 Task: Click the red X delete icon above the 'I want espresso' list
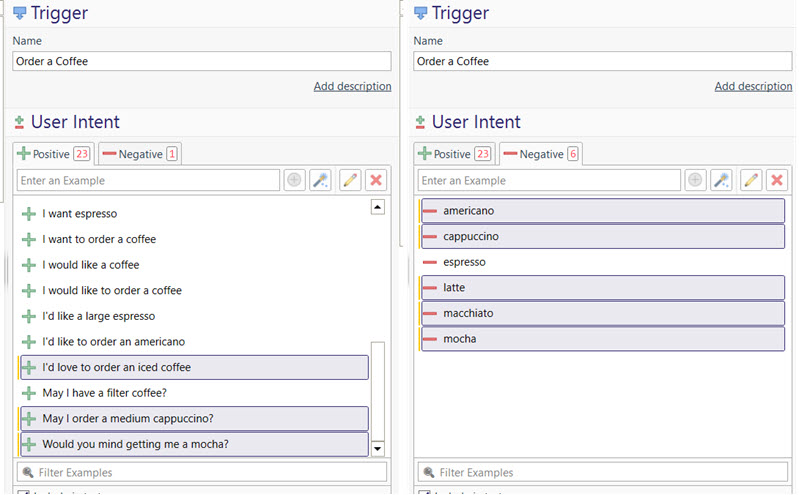tap(376, 180)
